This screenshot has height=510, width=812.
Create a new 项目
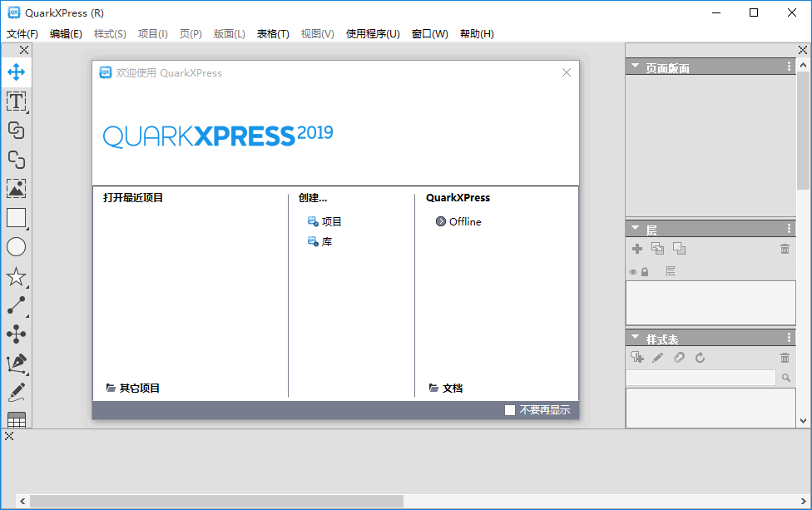324,221
